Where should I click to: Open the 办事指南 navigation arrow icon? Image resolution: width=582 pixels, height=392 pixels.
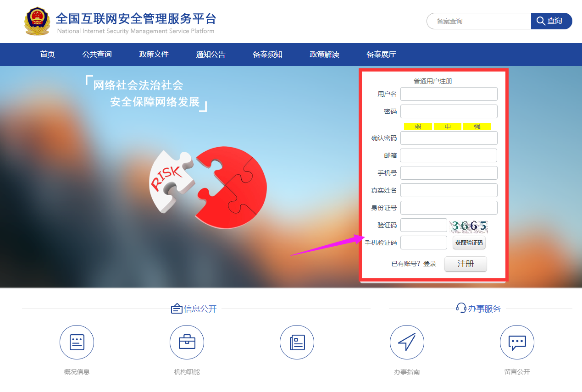[x=407, y=342]
